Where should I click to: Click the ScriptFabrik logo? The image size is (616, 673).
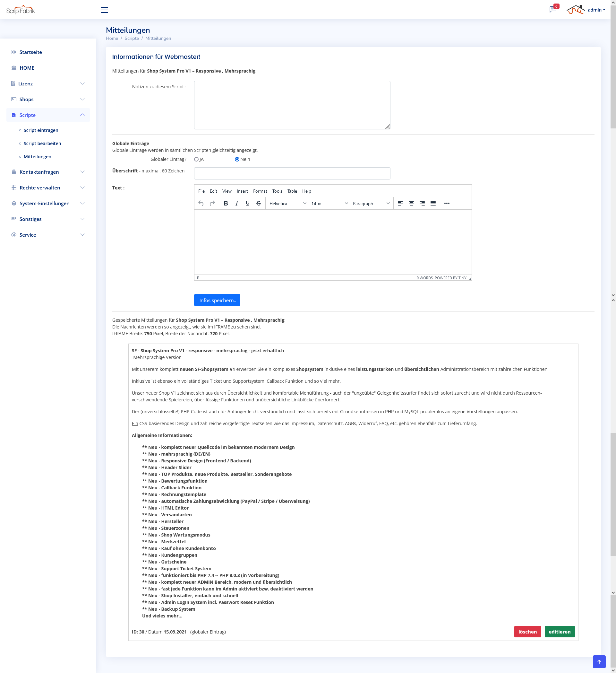pyautogui.click(x=21, y=10)
